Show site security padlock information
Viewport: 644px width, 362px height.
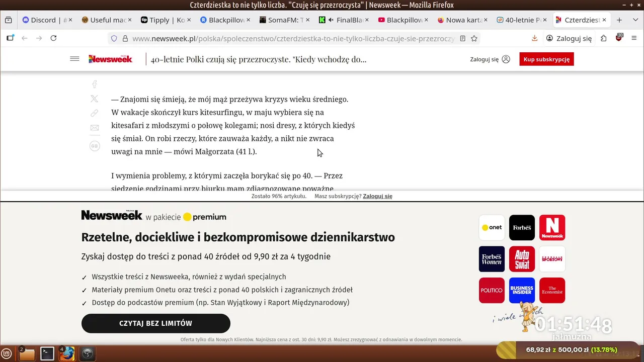[125, 38]
